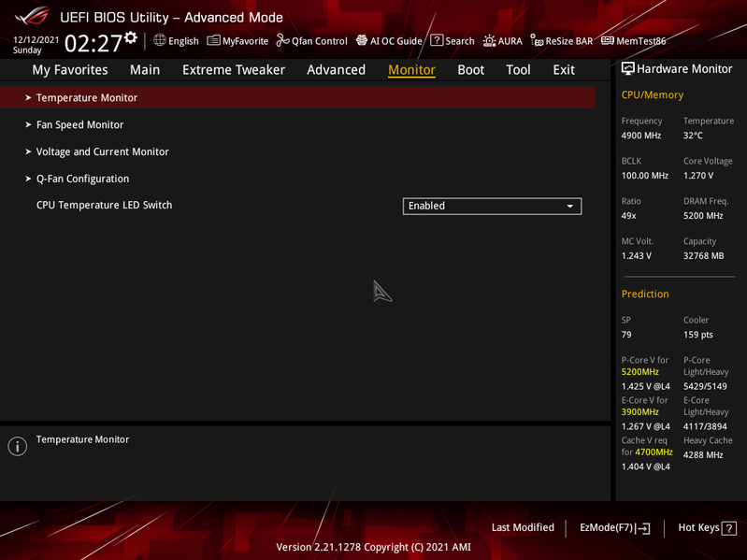Expand the Temperature Monitor submenu

[297, 97]
